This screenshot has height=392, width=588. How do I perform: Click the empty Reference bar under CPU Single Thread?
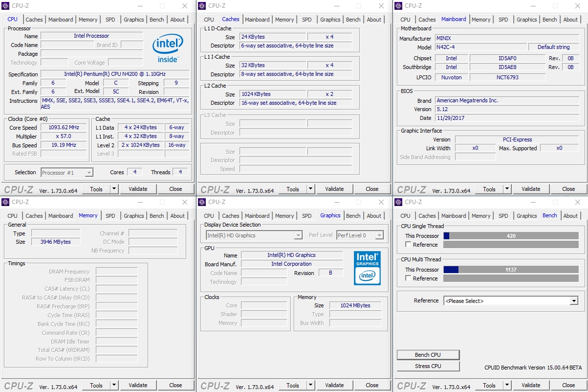pyautogui.click(x=511, y=245)
